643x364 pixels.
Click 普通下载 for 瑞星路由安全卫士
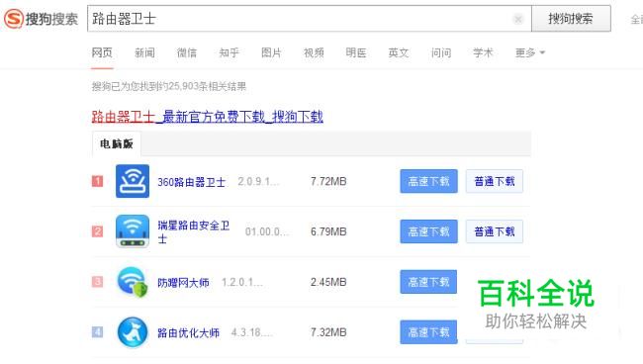pyautogui.click(x=495, y=231)
